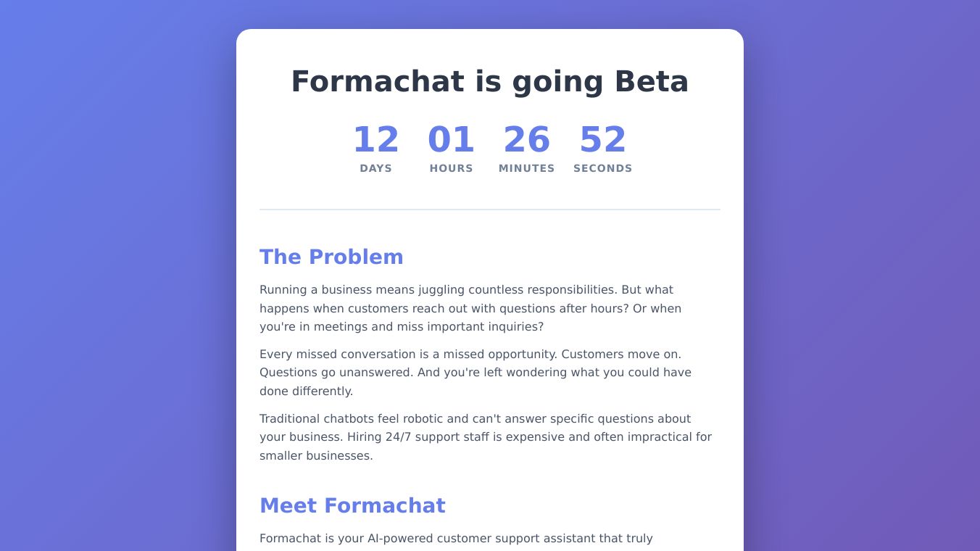Screen dimensions: 980x551
Task: Click the 'you're in meetings and miss' line
Action: [401, 327]
